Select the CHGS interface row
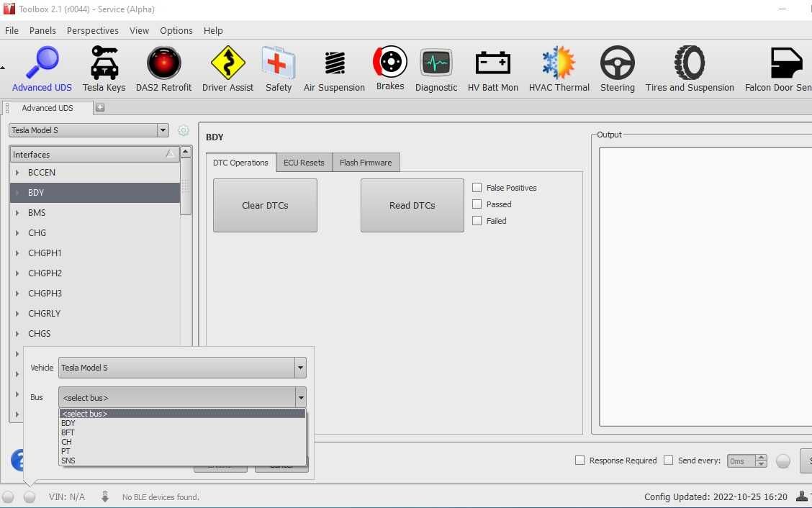812x508 pixels. [95, 333]
